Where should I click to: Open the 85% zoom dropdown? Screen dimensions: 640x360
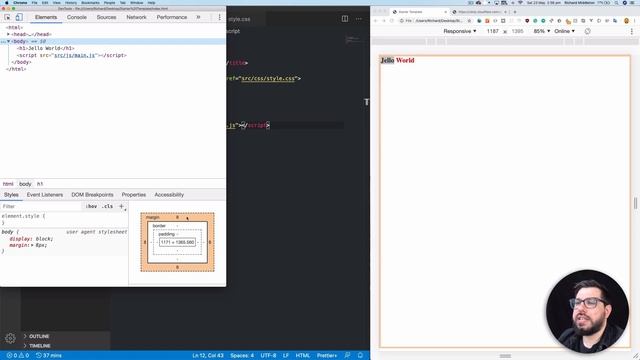pos(542,31)
